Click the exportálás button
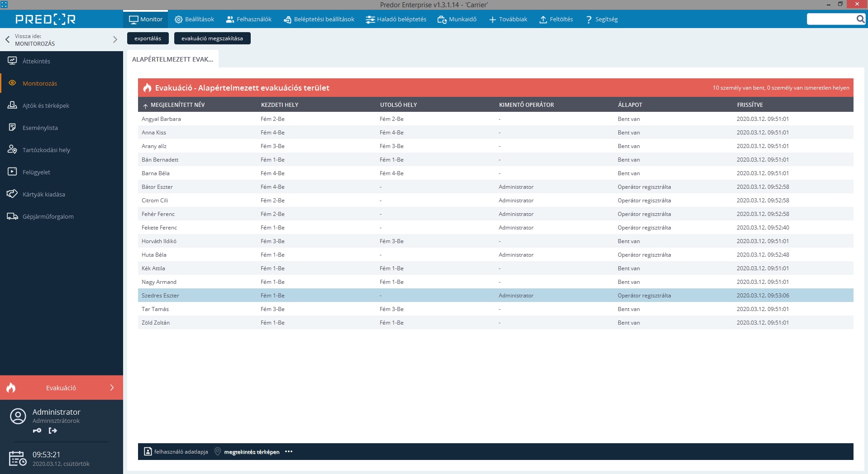Viewport: 868px width, 474px height. tap(148, 38)
